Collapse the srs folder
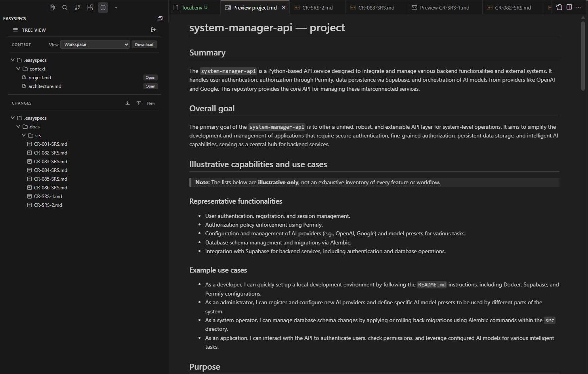This screenshot has height=374, width=588. tap(24, 135)
